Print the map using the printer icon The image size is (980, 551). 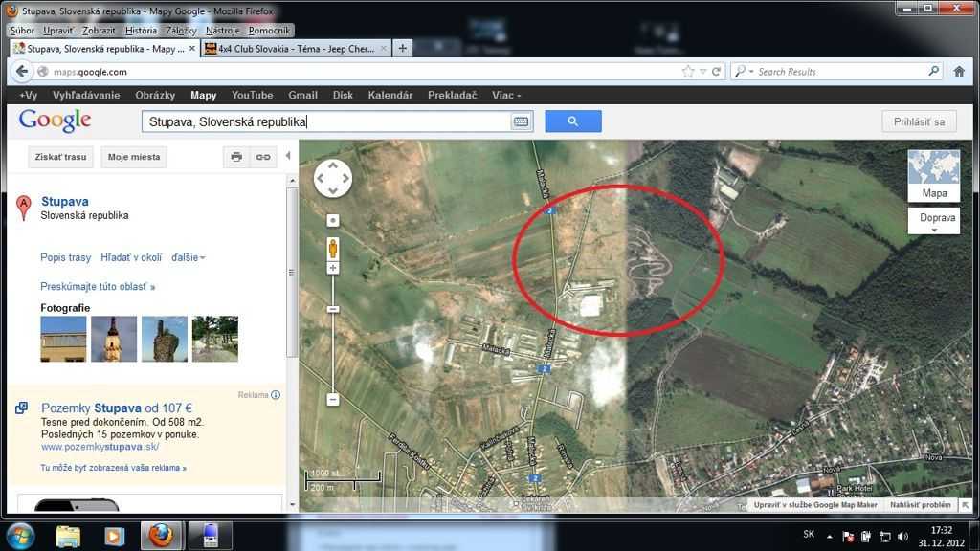[x=236, y=157]
